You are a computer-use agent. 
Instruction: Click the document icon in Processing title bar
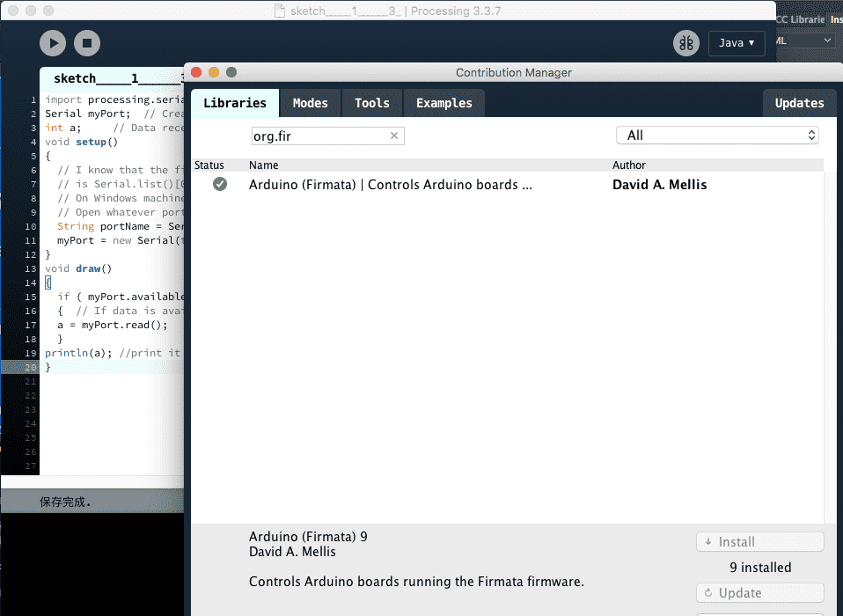(x=280, y=11)
